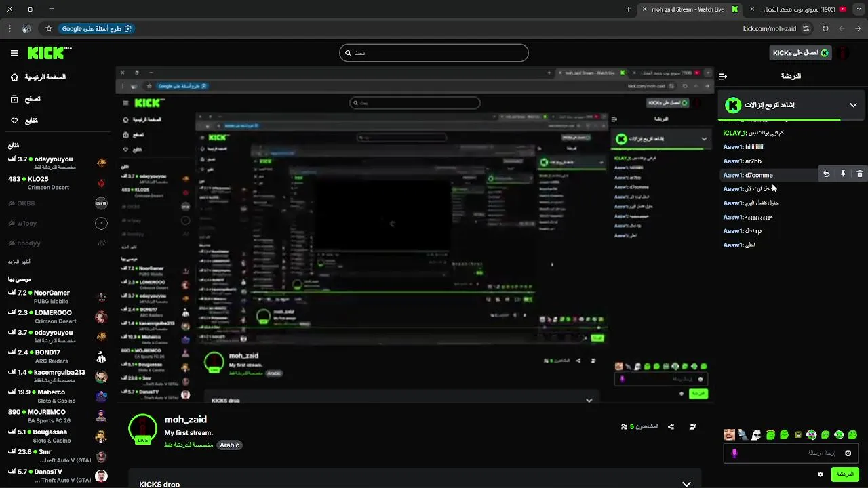Click the moh_zaid live avatar
This screenshot has height=488, width=868.
tap(142, 429)
